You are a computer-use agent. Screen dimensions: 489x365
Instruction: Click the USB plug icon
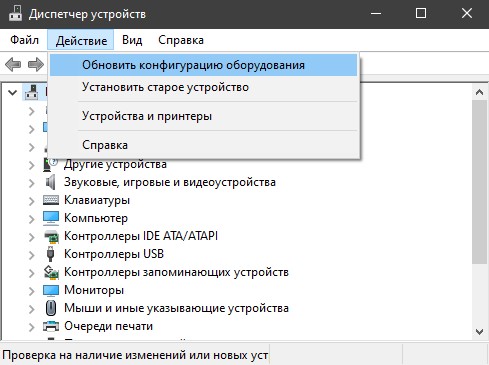pos(50,254)
